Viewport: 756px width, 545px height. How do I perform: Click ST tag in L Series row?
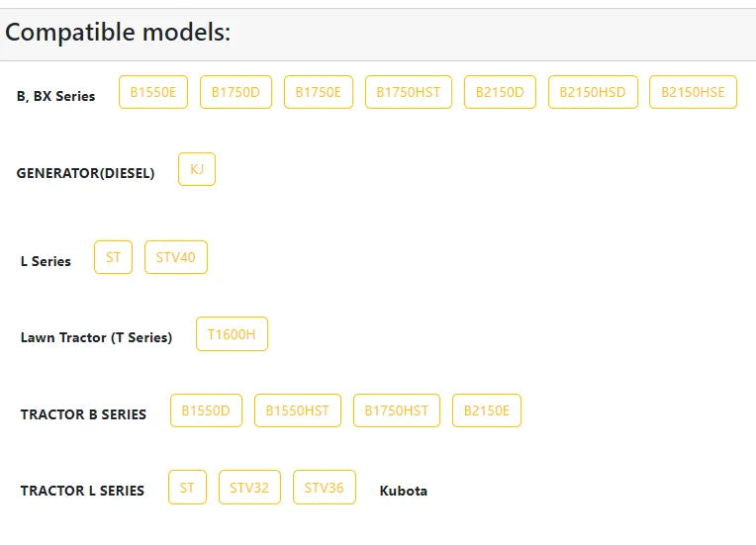(x=114, y=257)
